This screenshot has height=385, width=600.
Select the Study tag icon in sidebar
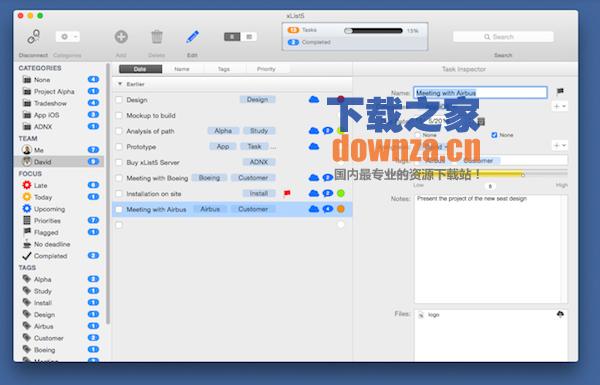[27, 291]
